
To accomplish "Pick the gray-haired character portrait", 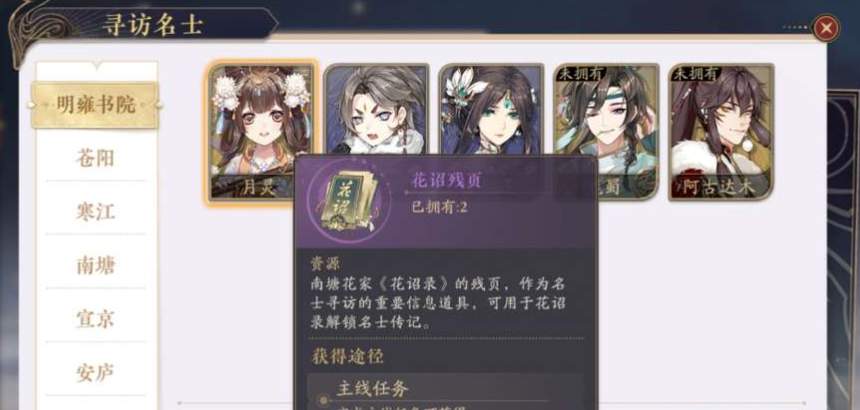I will [377, 110].
